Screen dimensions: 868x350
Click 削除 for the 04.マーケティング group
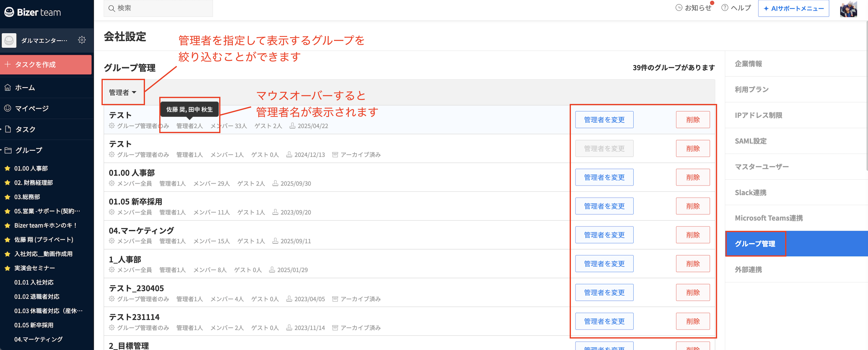693,235
